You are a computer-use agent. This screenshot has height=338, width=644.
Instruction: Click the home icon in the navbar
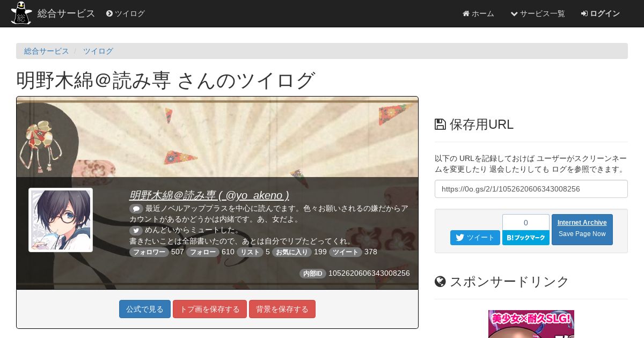[x=466, y=13]
